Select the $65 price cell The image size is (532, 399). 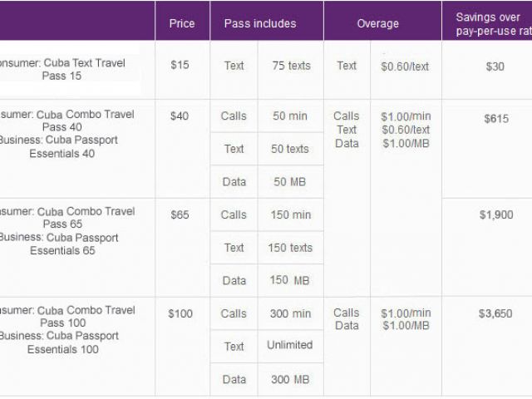point(180,214)
